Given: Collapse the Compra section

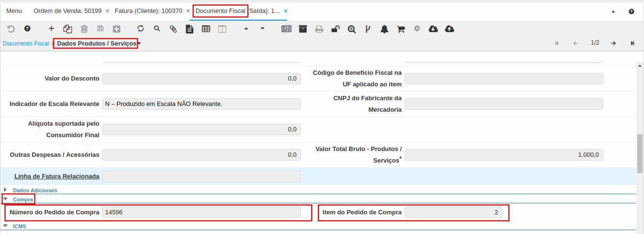Looking at the screenshot, I should click(6, 199).
